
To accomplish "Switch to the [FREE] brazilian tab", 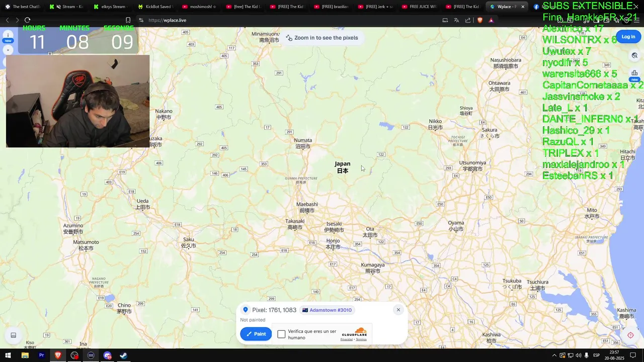I will (331, 7).
